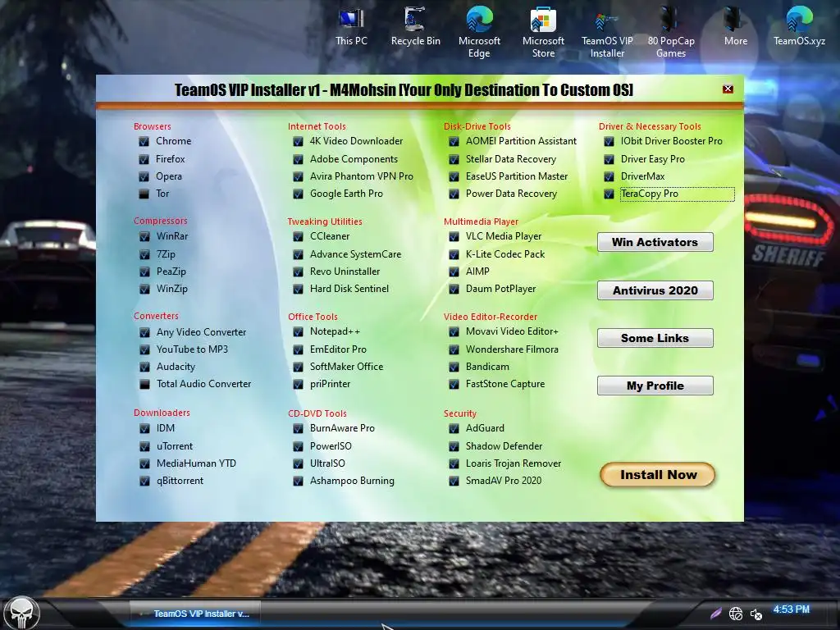Image resolution: width=840 pixels, height=630 pixels.
Task: Uncheck the Chrome checkbox
Action: (x=144, y=141)
